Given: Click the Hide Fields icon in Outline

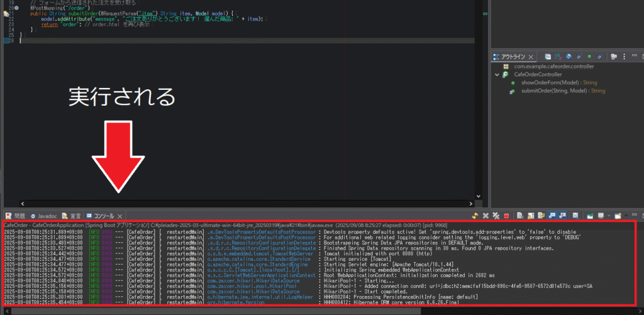Looking at the screenshot, I should (x=568, y=57).
